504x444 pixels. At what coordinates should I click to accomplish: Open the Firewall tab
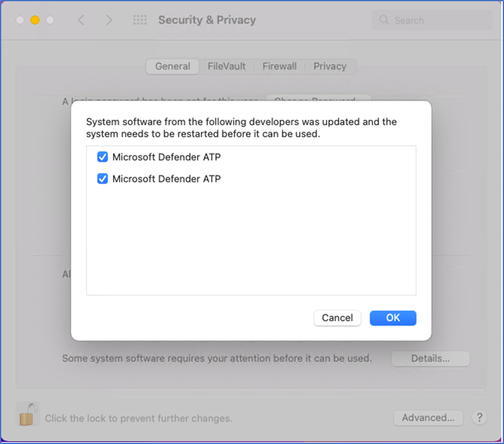click(279, 67)
